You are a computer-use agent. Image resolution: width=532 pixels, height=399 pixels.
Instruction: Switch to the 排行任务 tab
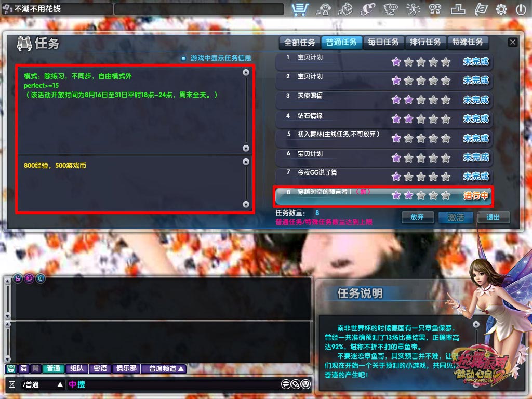(425, 42)
